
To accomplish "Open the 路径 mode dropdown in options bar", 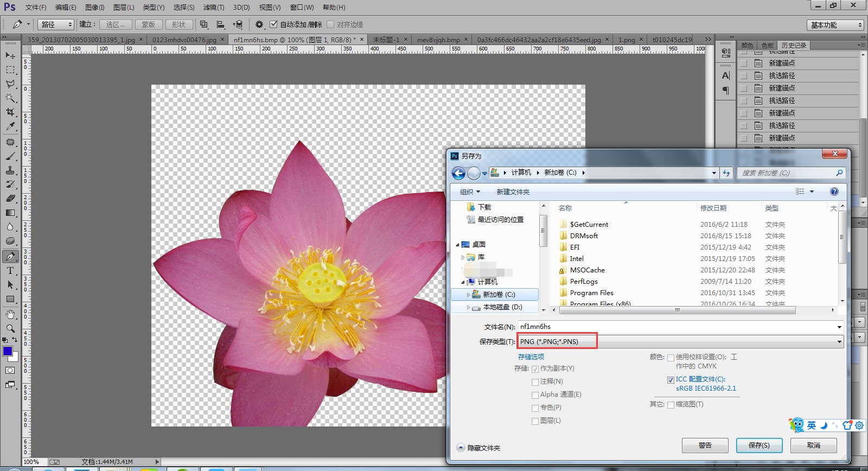I will point(55,24).
